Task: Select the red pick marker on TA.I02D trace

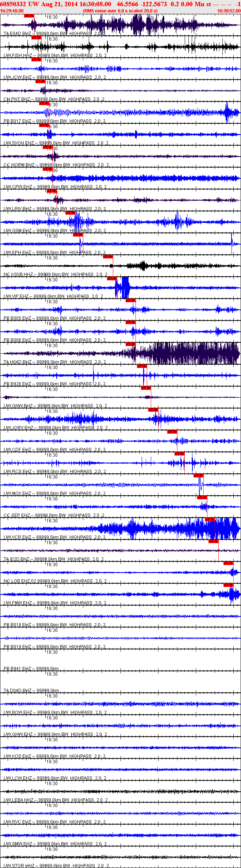Action: [x=214, y=541]
